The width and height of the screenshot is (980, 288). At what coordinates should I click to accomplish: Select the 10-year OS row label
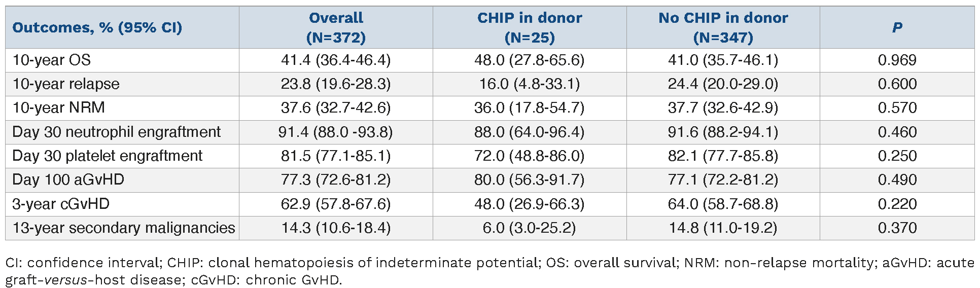(52, 60)
